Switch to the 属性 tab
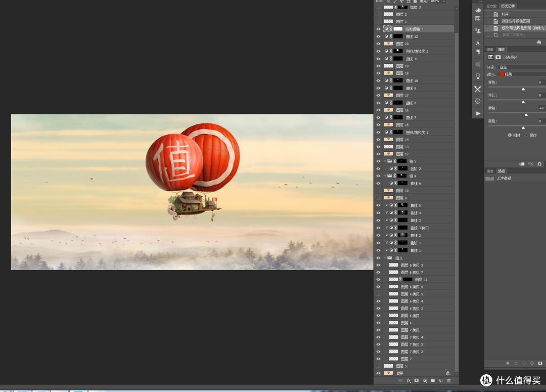The image size is (546, 392). [502, 50]
